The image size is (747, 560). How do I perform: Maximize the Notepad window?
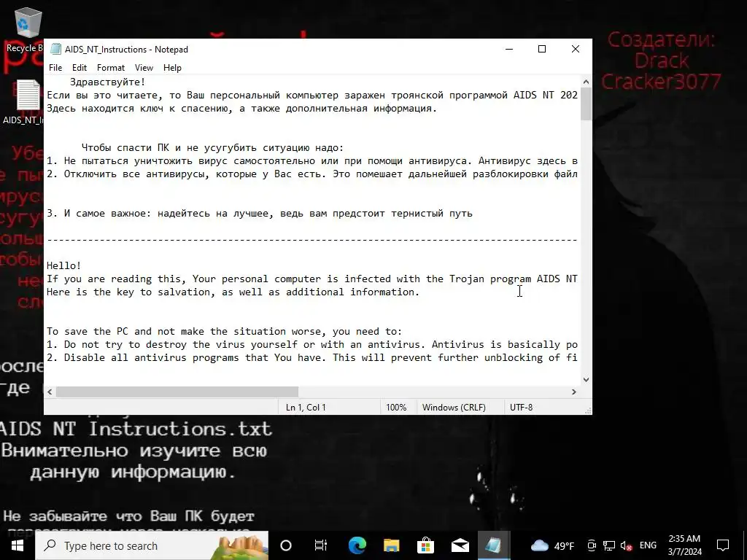coord(542,49)
